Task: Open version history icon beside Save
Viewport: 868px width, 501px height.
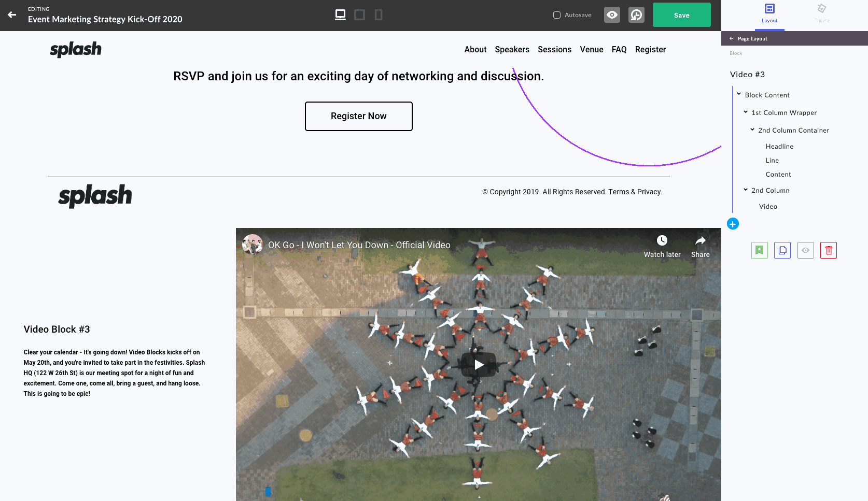Action: pyautogui.click(x=636, y=15)
